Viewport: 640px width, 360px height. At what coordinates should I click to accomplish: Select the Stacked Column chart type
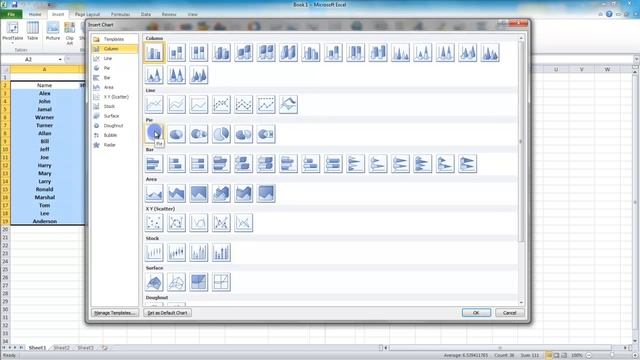pyautogui.click(x=176, y=53)
